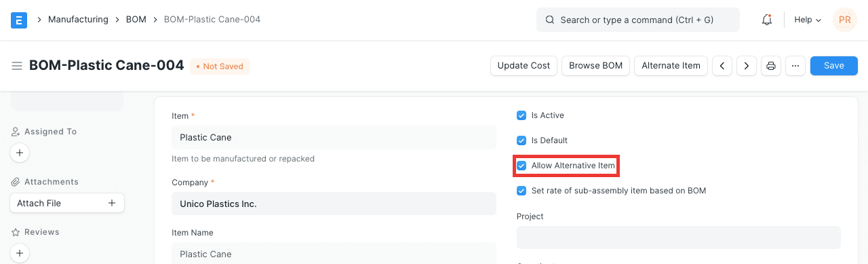
Task: Uncheck the Is Active checkbox
Action: (521, 115)
